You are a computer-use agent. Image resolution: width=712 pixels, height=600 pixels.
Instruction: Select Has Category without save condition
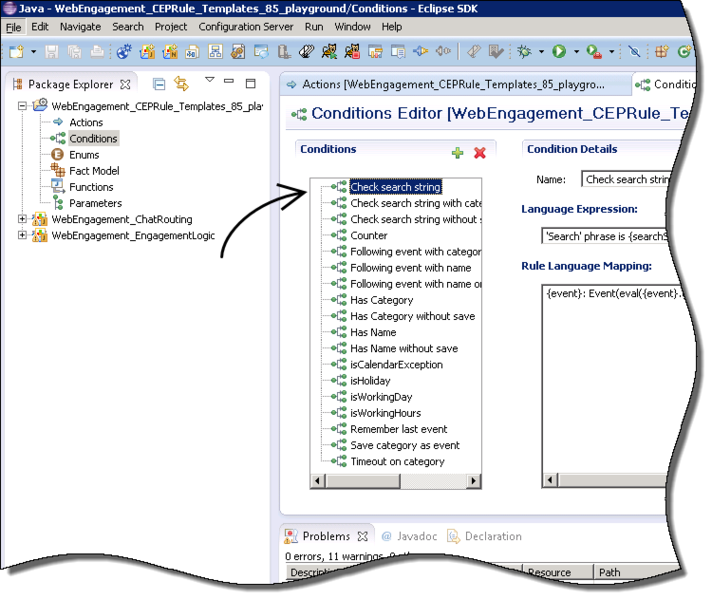pyautogui.click(x=412, y=316)
